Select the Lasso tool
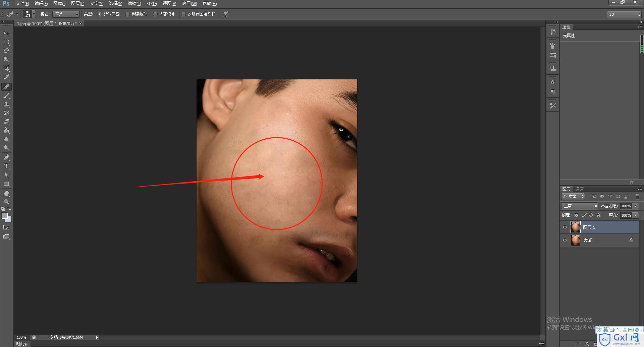 click(6, 51)
